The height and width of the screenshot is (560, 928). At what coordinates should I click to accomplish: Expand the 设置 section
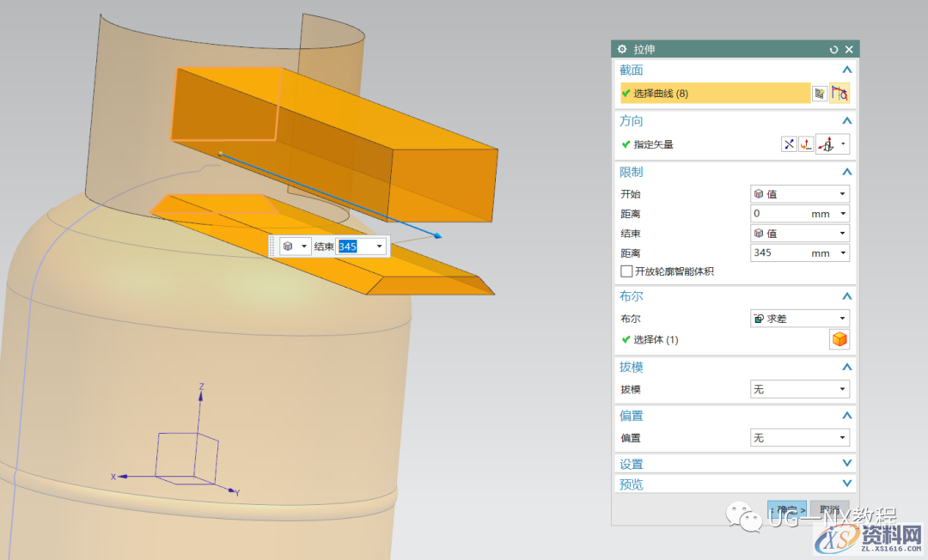click(847, 464)
